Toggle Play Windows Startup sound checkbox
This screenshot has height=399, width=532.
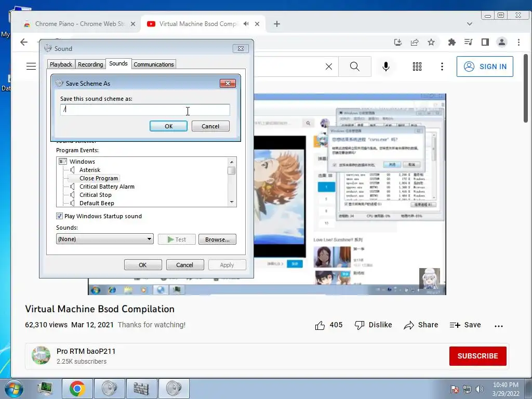coord(59,216)
